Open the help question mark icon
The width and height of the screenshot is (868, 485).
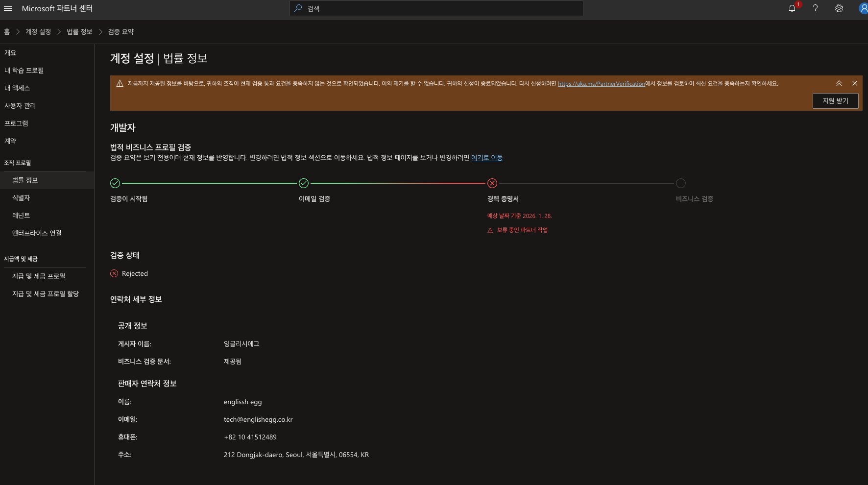click(816, 8)
